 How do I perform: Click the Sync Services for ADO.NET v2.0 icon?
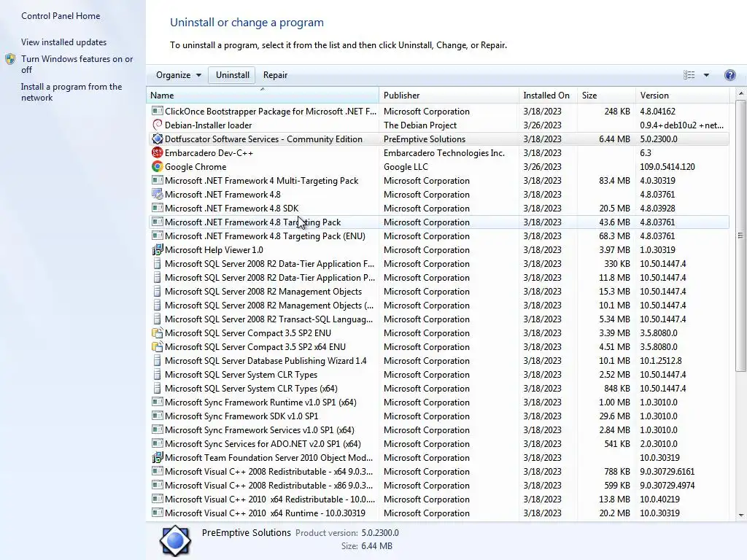point(158,443)
